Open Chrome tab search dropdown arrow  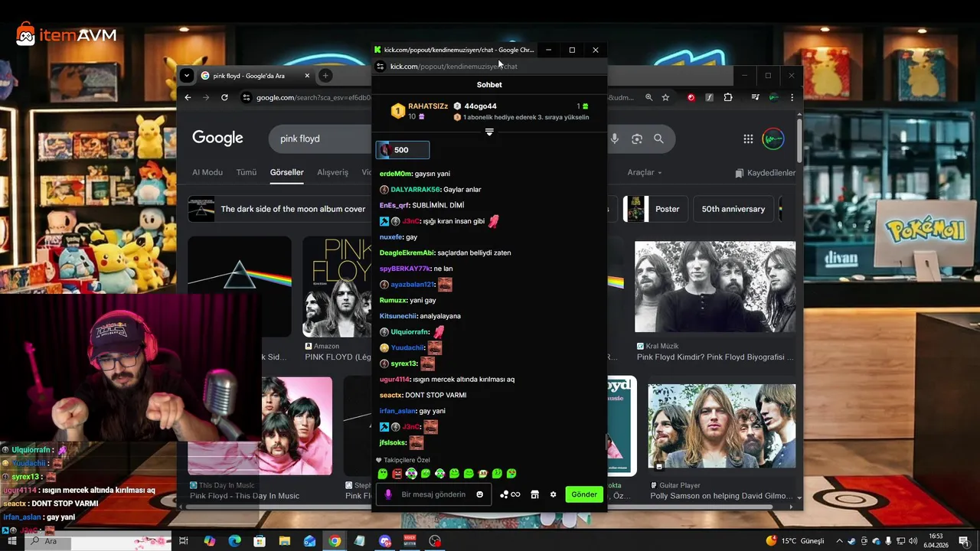pos(186,76)
